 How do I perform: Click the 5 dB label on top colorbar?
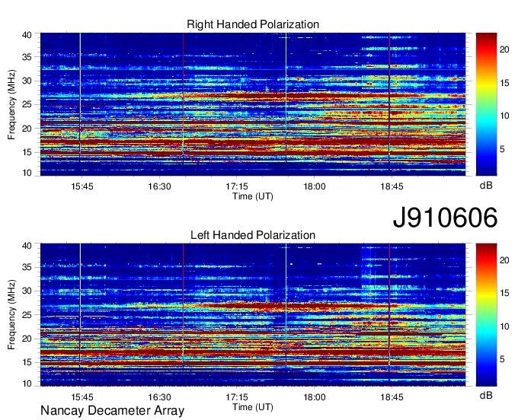502,149
